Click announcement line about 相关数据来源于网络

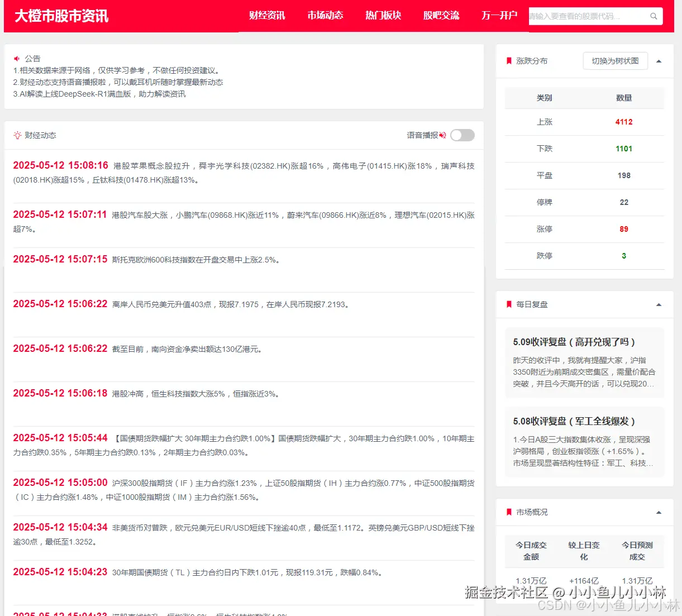[117, 70]
